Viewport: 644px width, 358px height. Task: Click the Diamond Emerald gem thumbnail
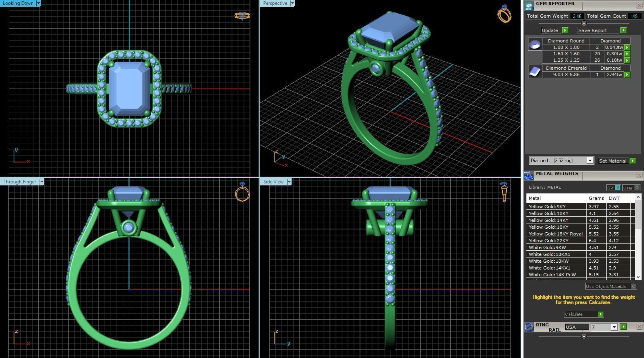point(535,71)
